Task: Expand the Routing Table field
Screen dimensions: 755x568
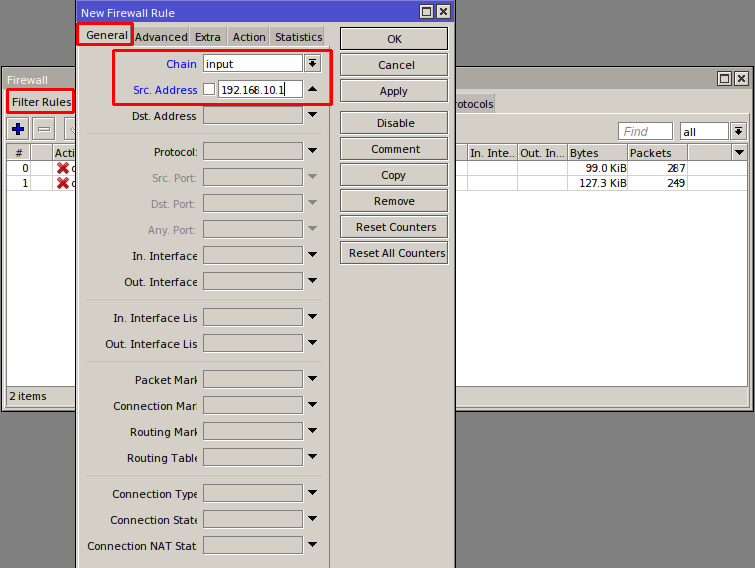Action: tap(312, 457)
